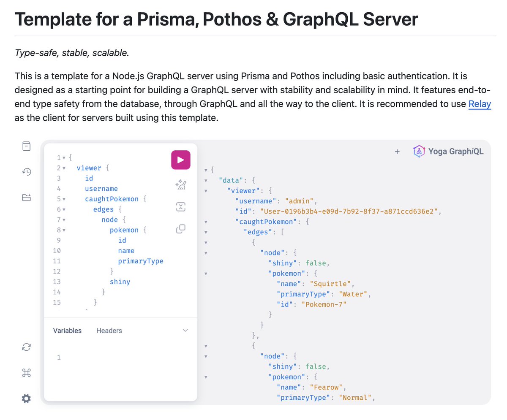Click the "admin" value in the response

(x=299, y=201)
